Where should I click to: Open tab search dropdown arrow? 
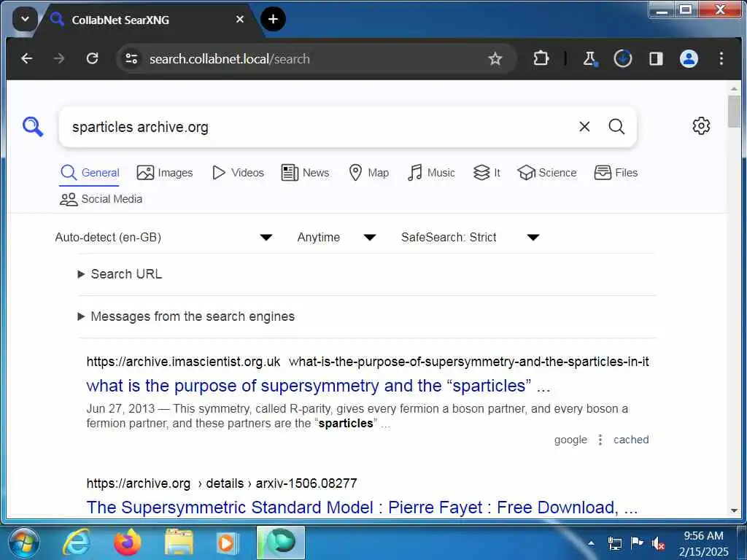click(25, 20)
